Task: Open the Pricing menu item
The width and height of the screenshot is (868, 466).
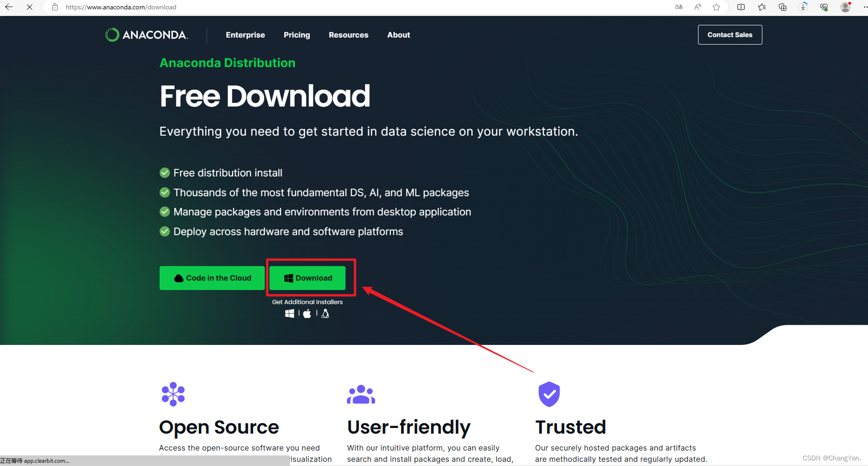Action: (x=297, y=35)
